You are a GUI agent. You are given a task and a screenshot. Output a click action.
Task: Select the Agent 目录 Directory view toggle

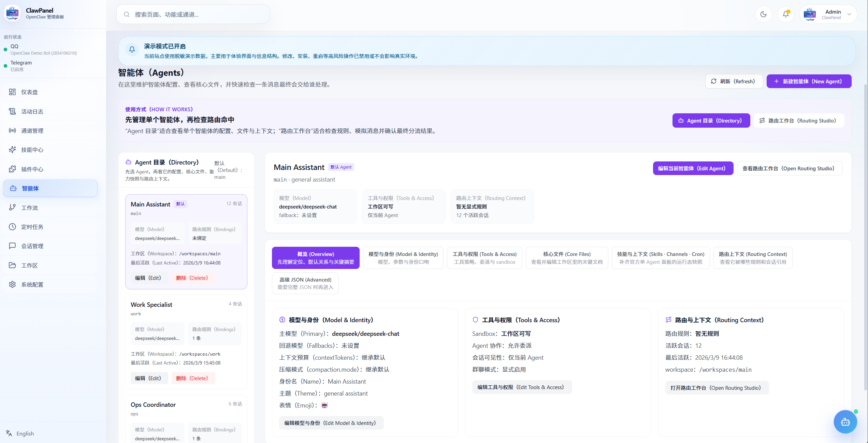pos(711,120)
